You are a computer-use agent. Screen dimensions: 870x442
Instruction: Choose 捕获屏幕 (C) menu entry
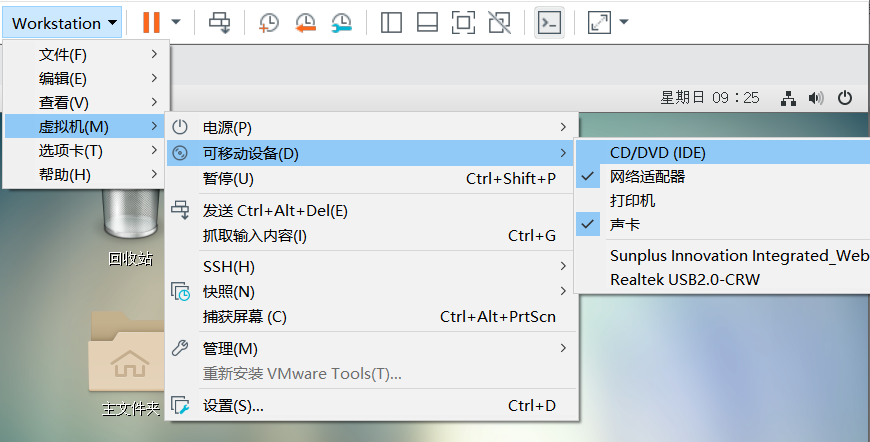coord(372,317)
